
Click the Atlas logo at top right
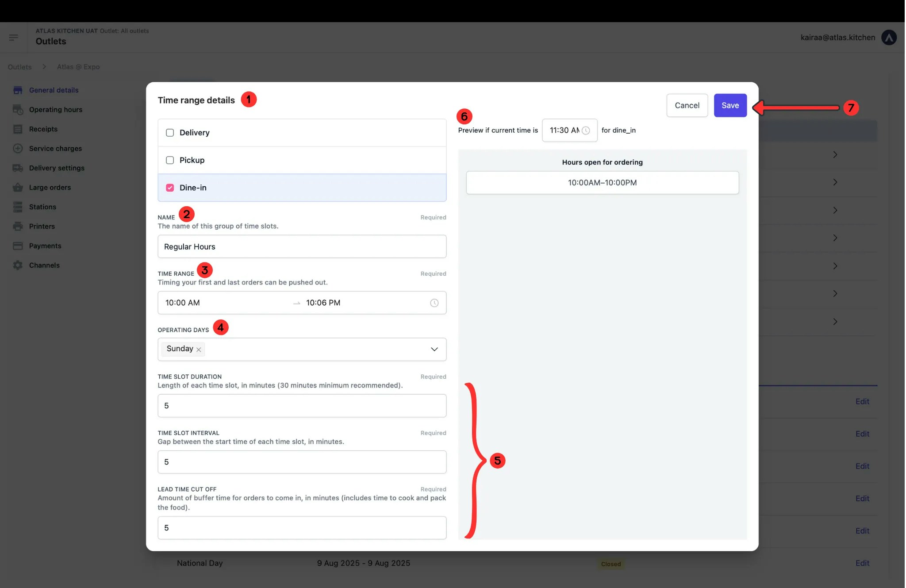(890, 37)
